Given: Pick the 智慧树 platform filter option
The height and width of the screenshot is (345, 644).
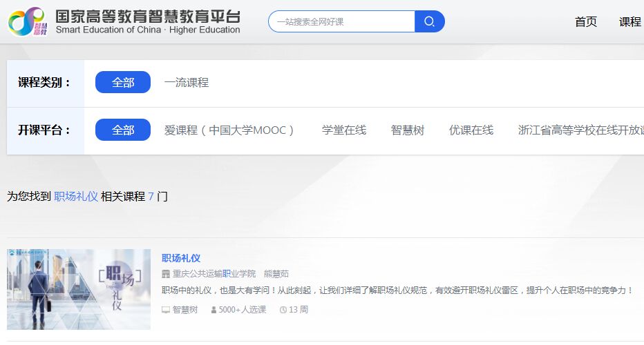Looking at the screenshot, I should pos(408,130).
